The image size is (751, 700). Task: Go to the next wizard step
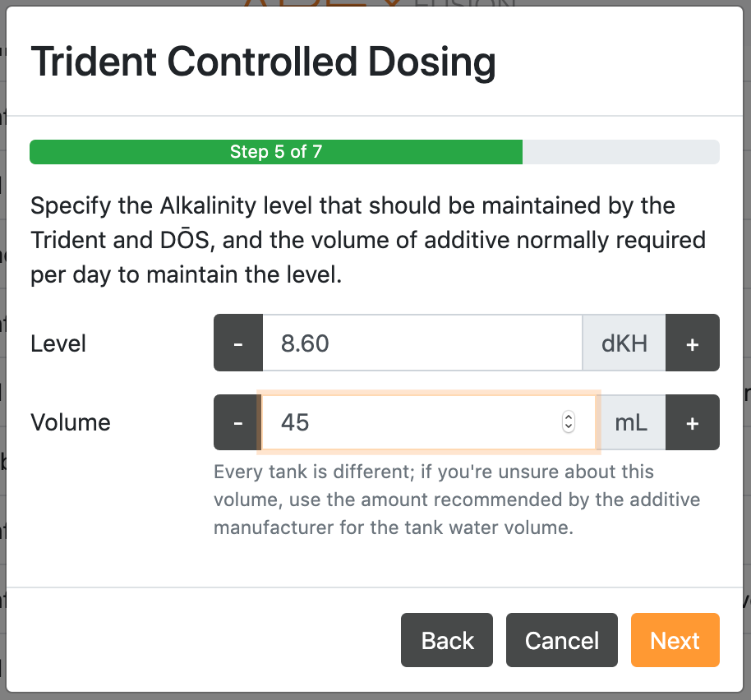tap(675, 640)
